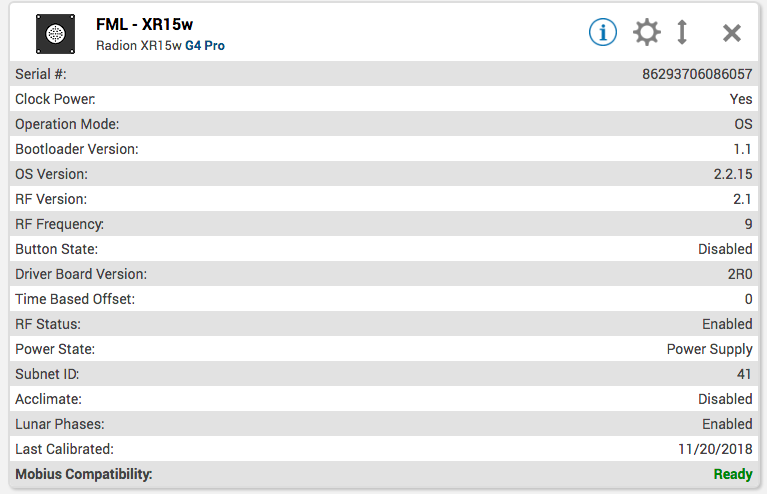This screenshot has width=767, height=494.
Task: Click the FML - XR15w title
Action: 144,24
